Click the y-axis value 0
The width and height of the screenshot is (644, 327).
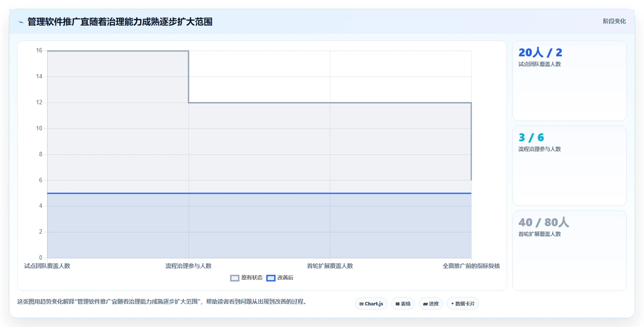tap(41, 258)
